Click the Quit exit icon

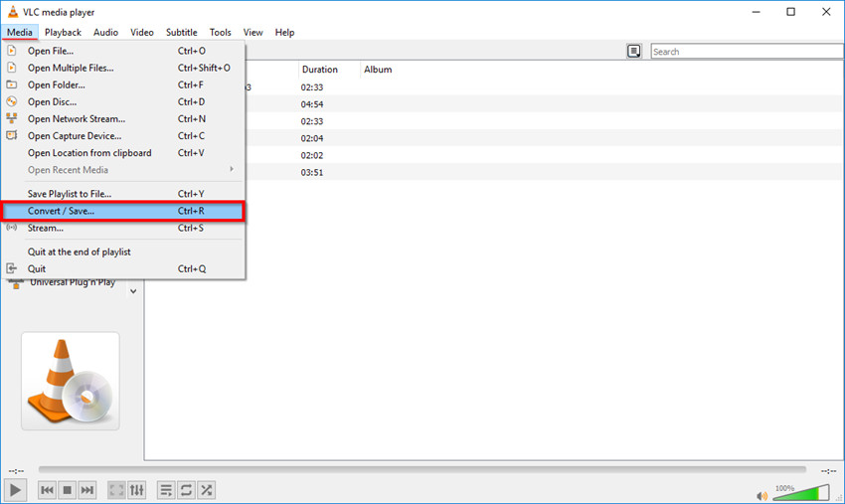(11, 268)
